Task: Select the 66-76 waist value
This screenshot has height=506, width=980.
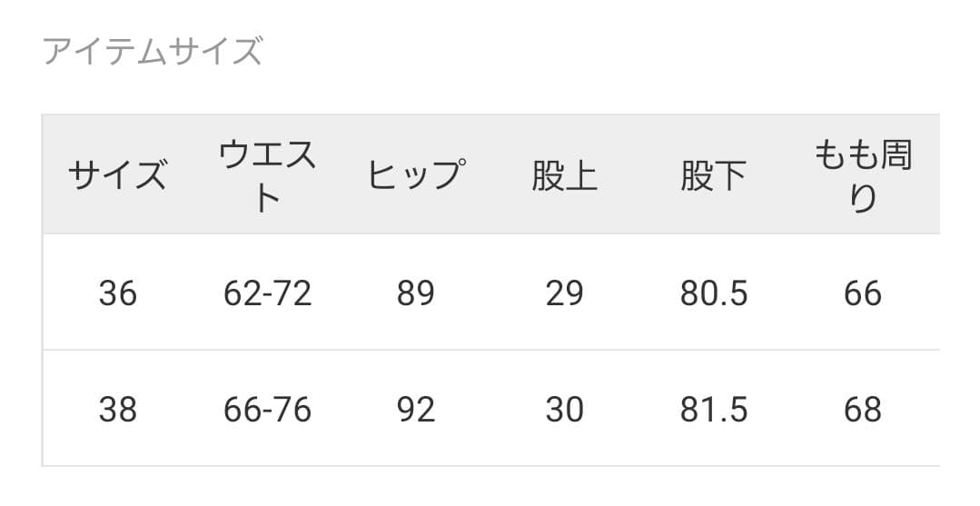Action: coord(267,410)
